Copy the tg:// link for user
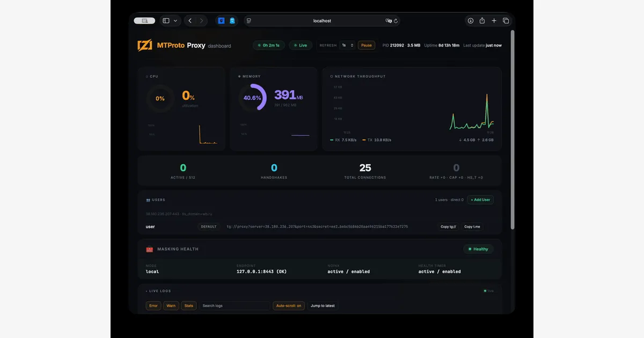644x338 pixels. click(x=448, y=226)
